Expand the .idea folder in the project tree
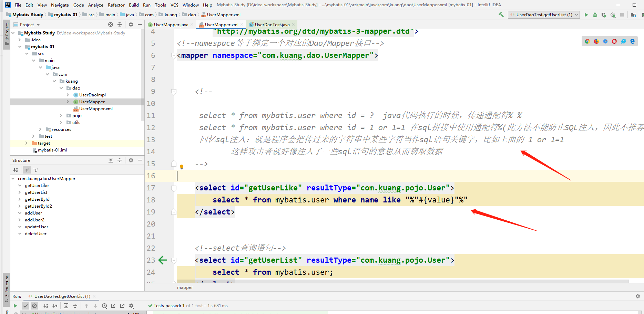Screen dimensions: 644x314 pos(20,40)
